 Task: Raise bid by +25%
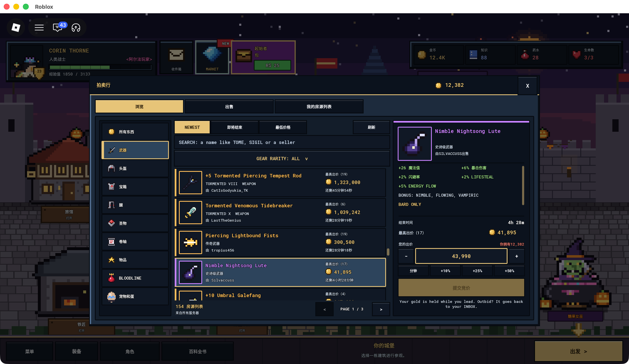pos(477,271)
